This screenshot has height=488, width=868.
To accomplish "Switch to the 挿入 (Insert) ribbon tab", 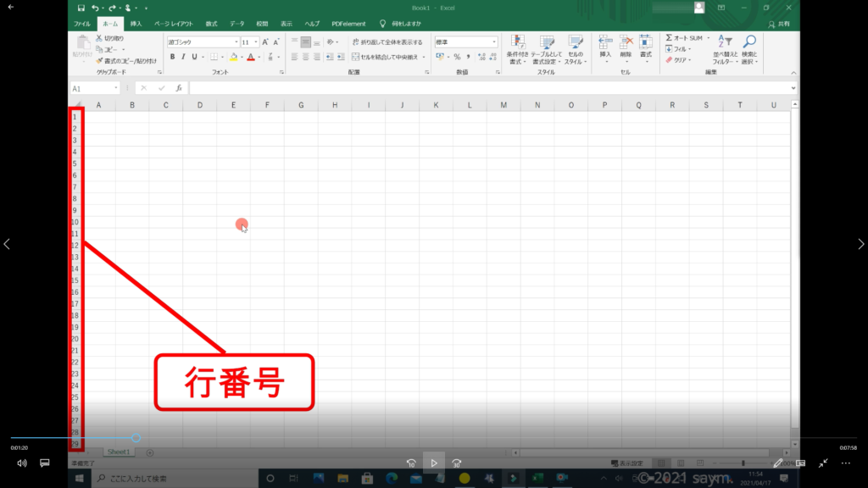I will [x=136, y=24].
